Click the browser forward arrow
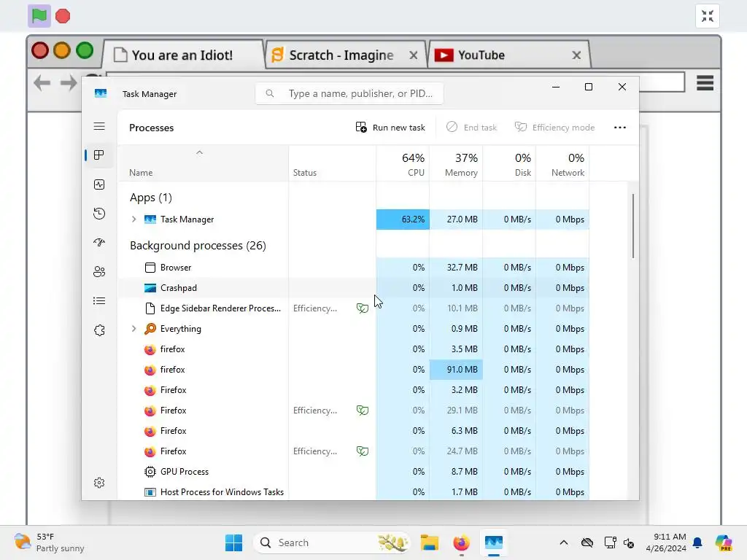Screen dimensions: 747x560 point(69,83)
